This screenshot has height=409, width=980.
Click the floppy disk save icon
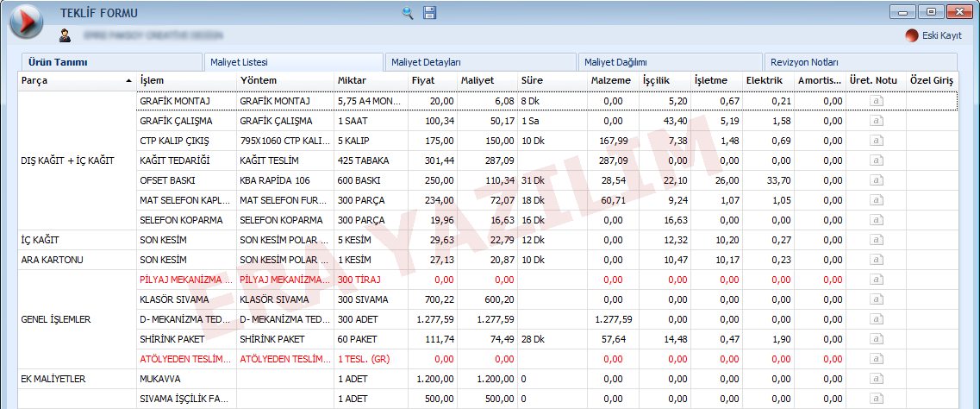(x=429, y=13)
